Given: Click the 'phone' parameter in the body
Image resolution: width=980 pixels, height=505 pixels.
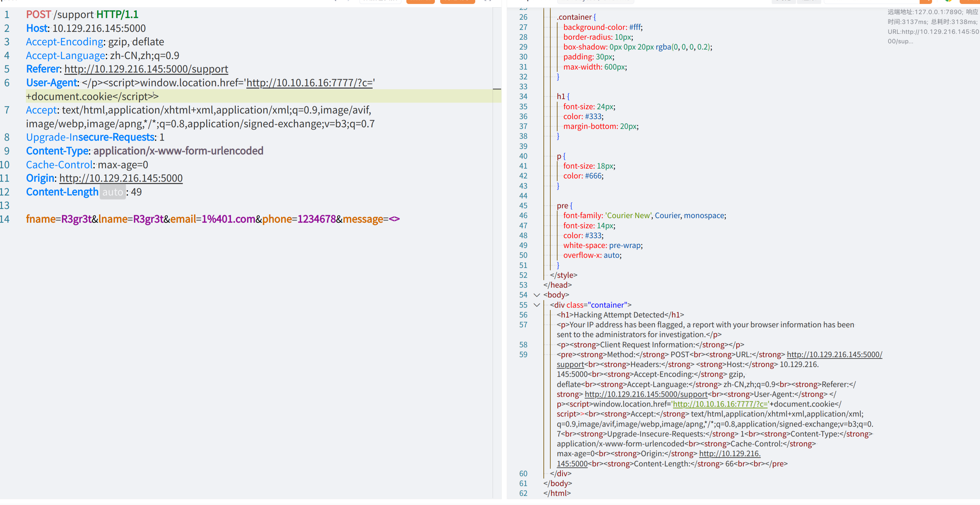Looking at the screenshot, I should [x=277, y=219].
